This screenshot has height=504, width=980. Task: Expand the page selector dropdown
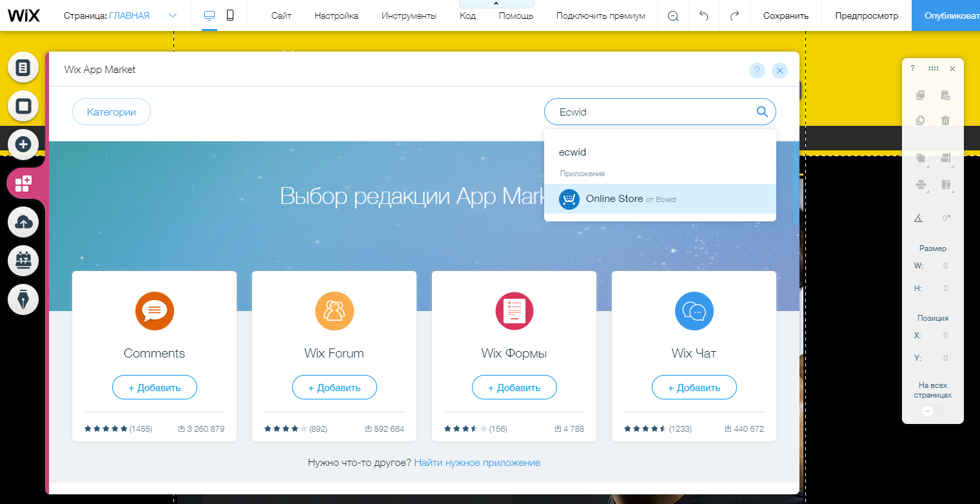pos(172,15)
